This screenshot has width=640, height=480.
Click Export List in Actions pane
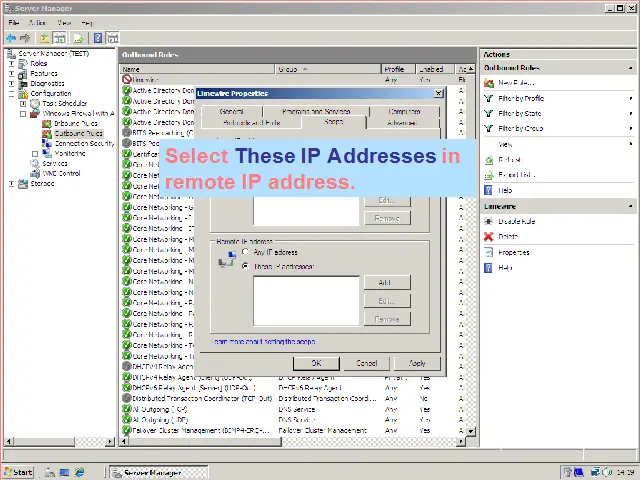coord(516,175)
